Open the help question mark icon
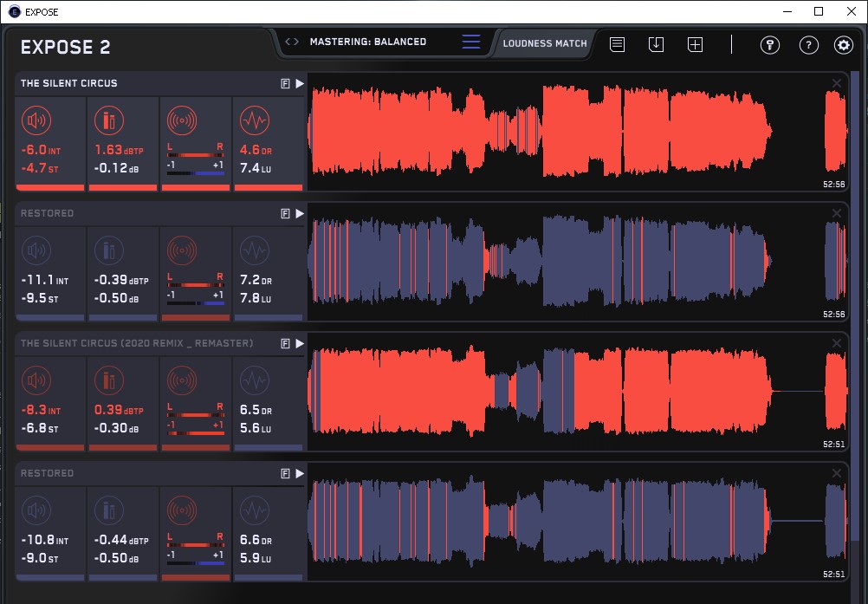868x604 pixels. pos(808,45)
